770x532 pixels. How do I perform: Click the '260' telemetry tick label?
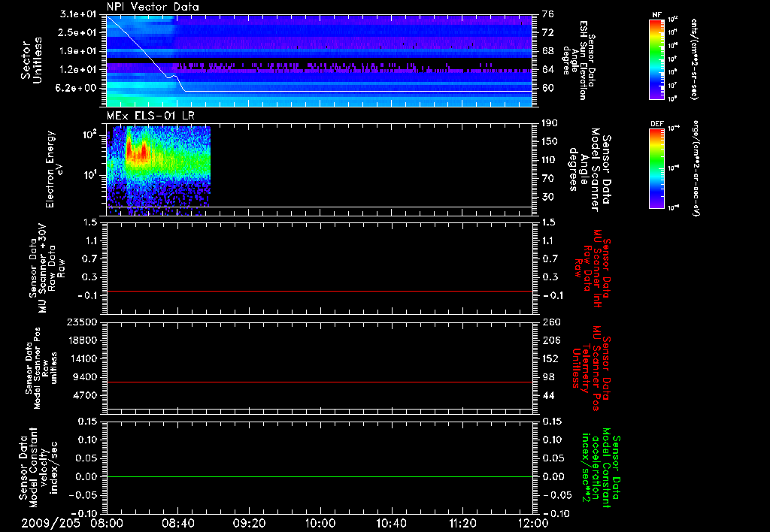pos(550,322)
